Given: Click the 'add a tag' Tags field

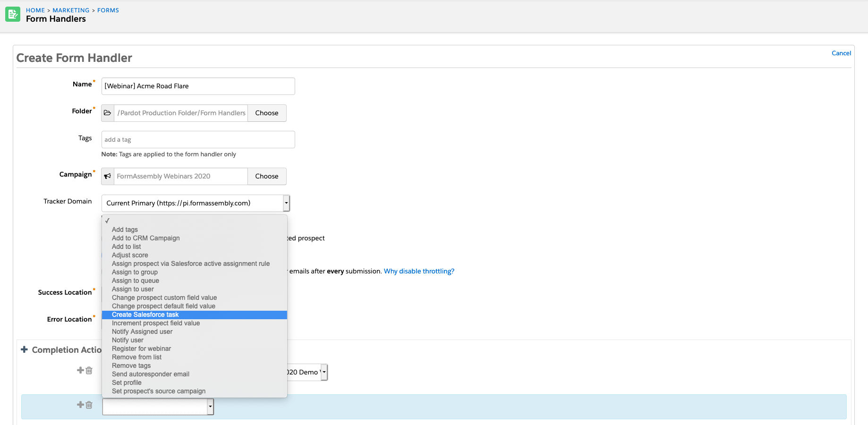Looking at the screenshot, I should click(x=198, y=139).
